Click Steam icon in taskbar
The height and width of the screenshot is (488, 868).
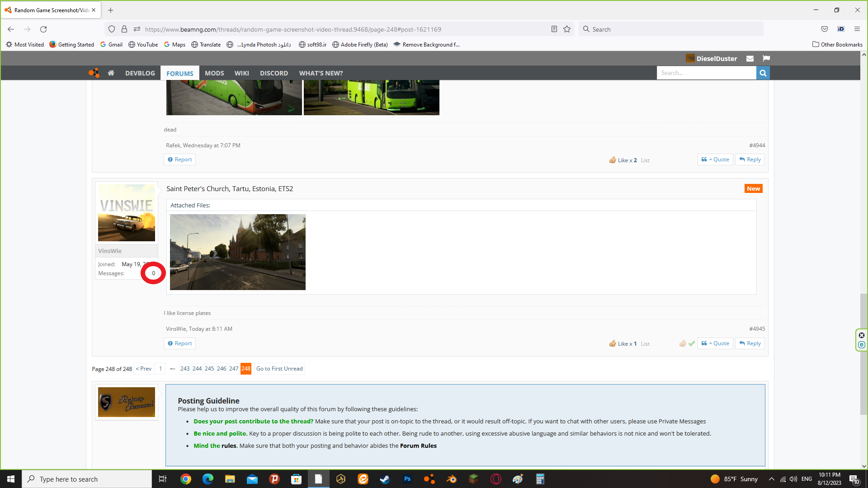click(385, 479)
